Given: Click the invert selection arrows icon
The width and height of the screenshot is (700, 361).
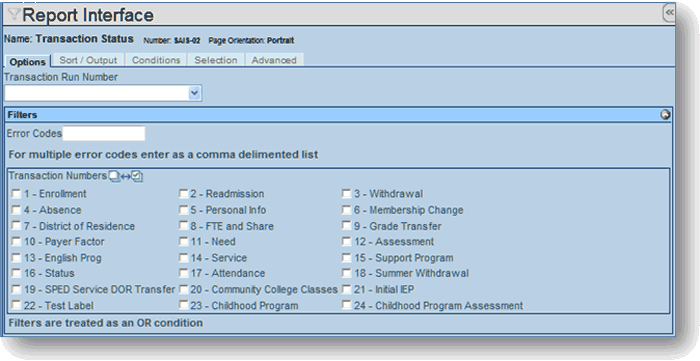Looking at the screenshot, I should tap(126, 177).
